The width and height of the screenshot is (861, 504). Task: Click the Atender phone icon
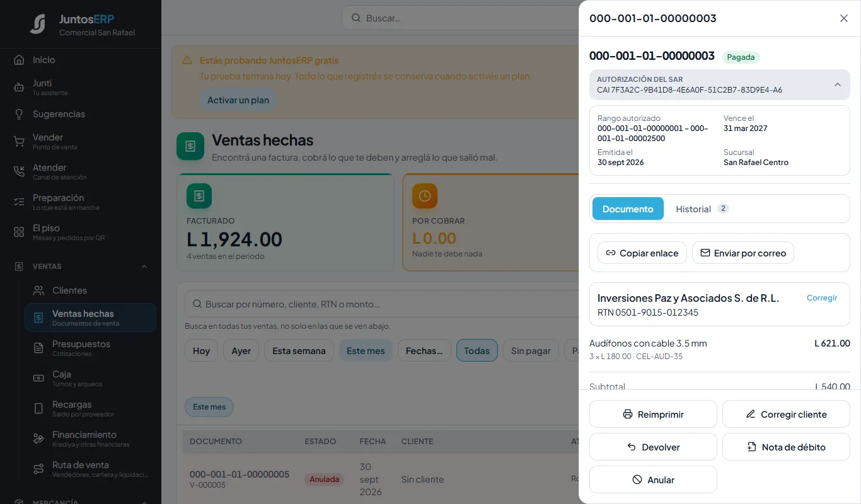[x=19, y=172]
